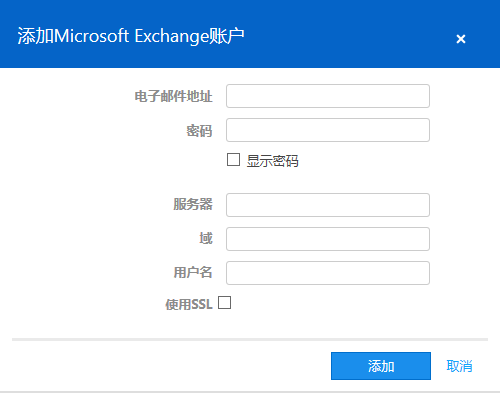Click the 显示密码 label text
500x393 pixels.
pyautogui.click(x=272, y=161)
